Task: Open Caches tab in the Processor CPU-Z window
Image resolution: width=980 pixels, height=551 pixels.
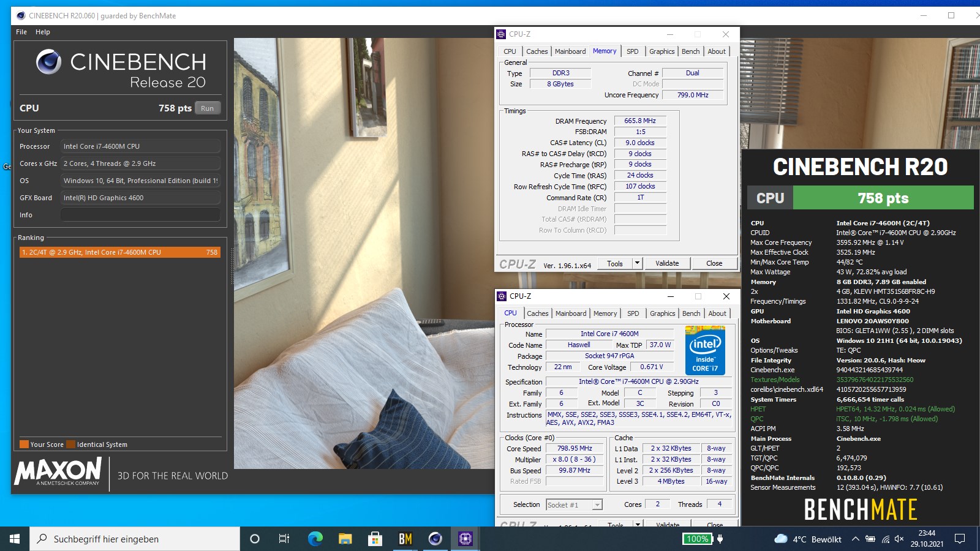Action: [538, 313]
